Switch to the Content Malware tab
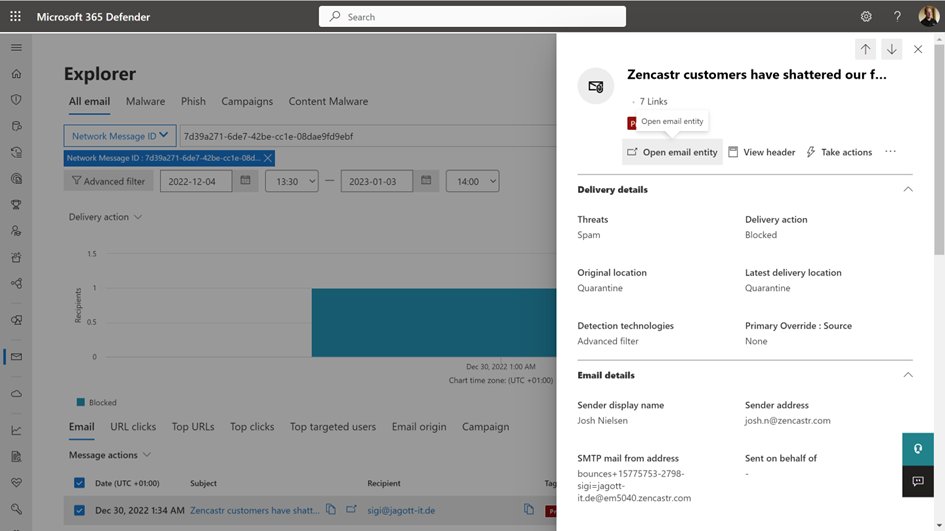Image resolution: width=945 pixels, height=531 pixels. (x=328, y=101)
